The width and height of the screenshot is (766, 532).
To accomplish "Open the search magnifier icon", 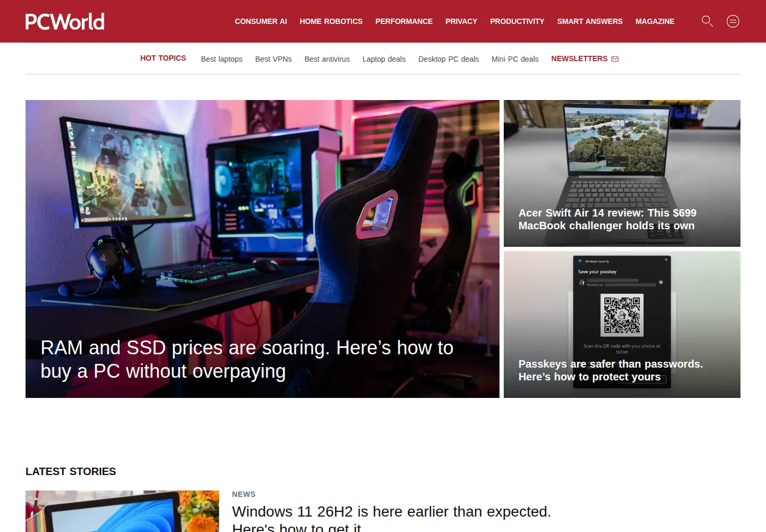I will click(707, 21).
